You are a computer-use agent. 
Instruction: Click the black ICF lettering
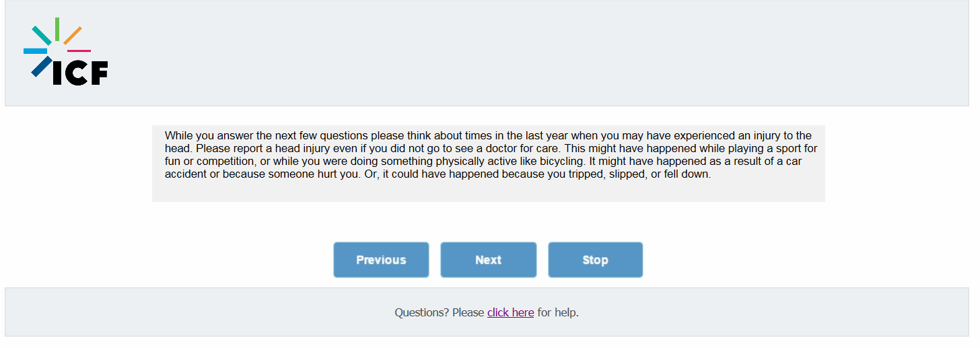pyautogui.click(x=80, y=73)
